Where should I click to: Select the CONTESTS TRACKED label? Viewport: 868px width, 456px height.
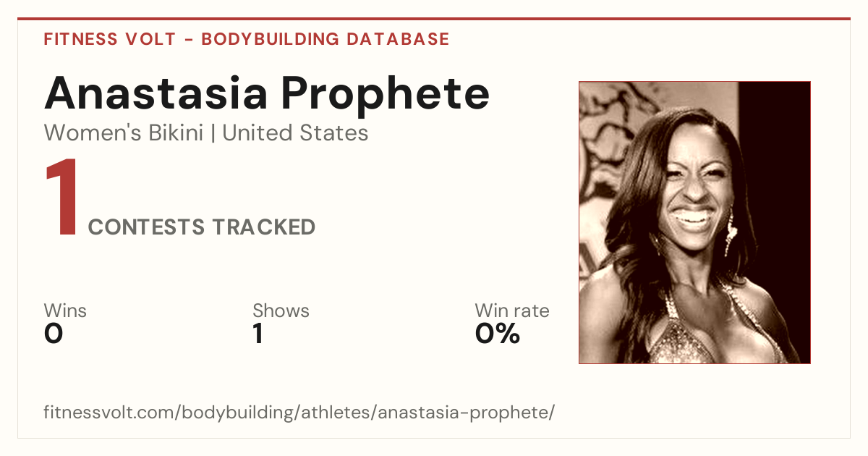point(202,227)
